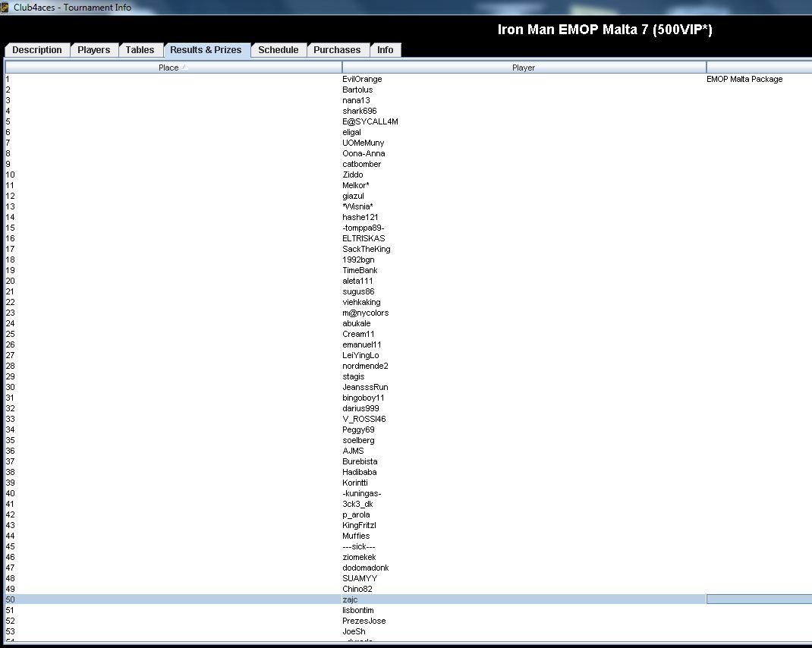
Task: Click the EMOP Malta Package prize cell
Action: tap(744, 79)
